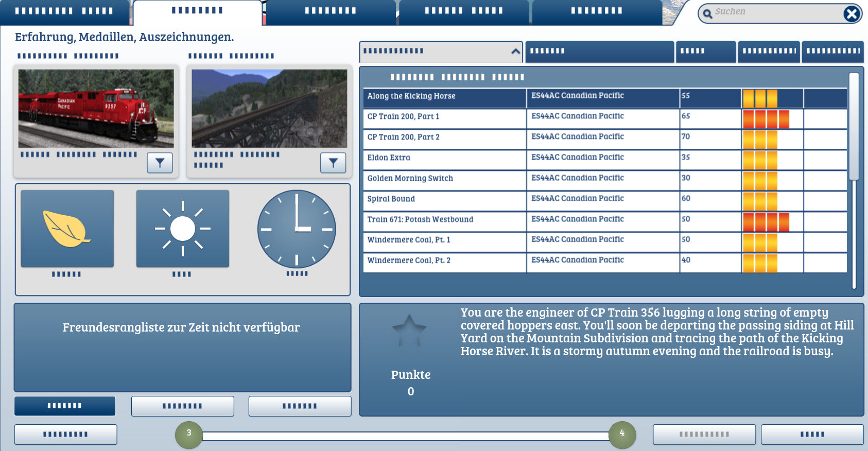The width and height of the screenshot is (868, 451).
Task: Click the locomotive cell in the Spiral Bound row
Action: pyautogui.click(x=603, y=201)
